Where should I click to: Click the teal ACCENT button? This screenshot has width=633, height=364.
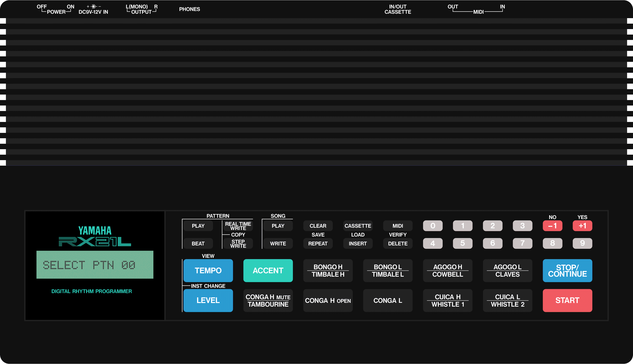[268, 271]
